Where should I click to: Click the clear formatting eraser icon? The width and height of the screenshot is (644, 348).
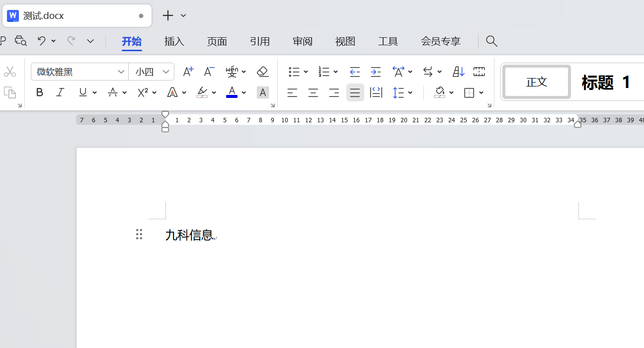(x=262, y=72)
